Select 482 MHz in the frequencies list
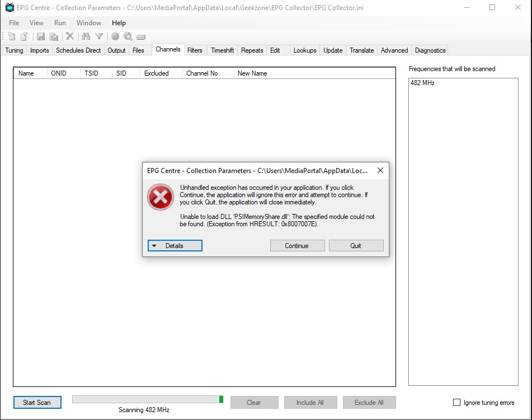The image size is (532, 420). tap(422, 83)
